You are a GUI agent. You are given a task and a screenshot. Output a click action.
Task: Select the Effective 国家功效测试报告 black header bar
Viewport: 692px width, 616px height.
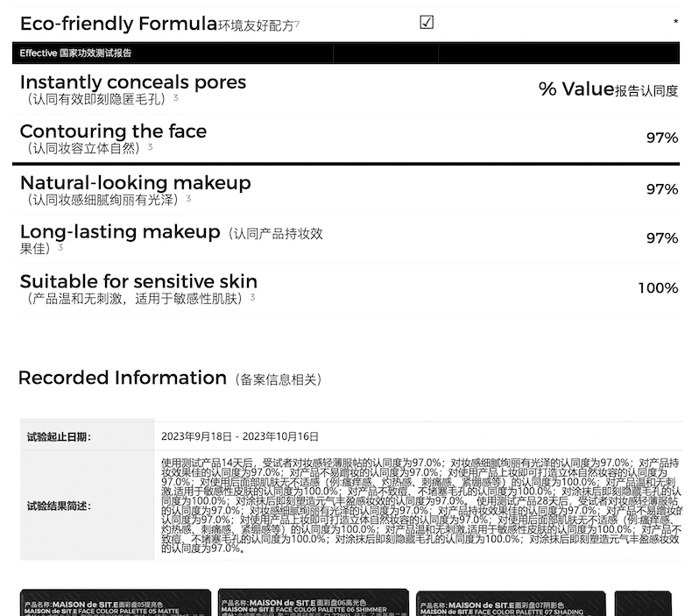[x=345, y=53]
